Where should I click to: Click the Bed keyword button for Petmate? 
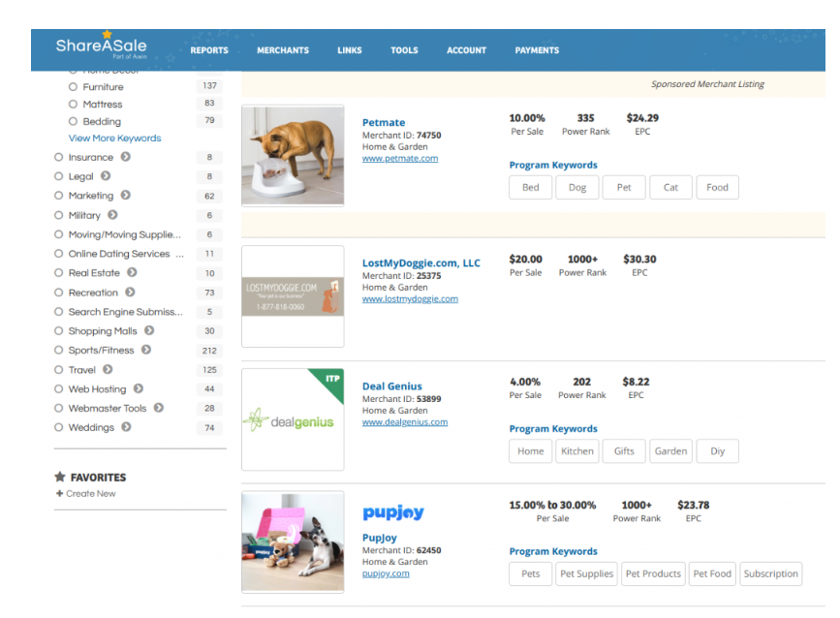click(x=530, y=188)
